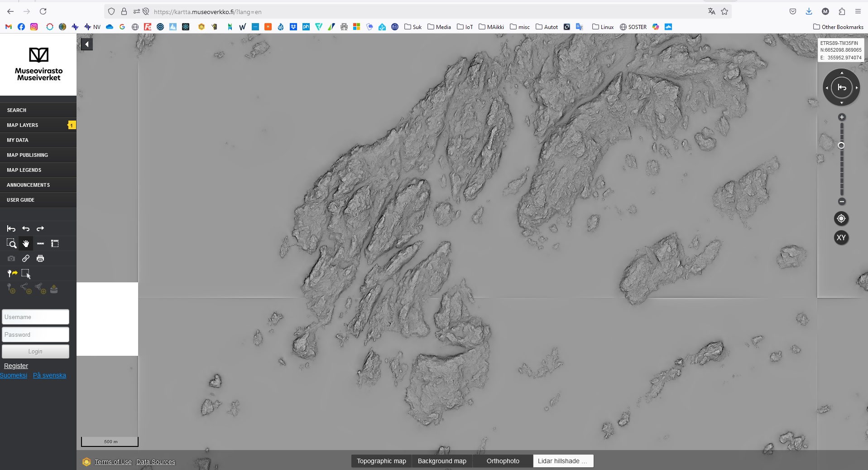Screen dimensions: 868x470
Task: Open the MY DATA panel
Action: (38, 140)
